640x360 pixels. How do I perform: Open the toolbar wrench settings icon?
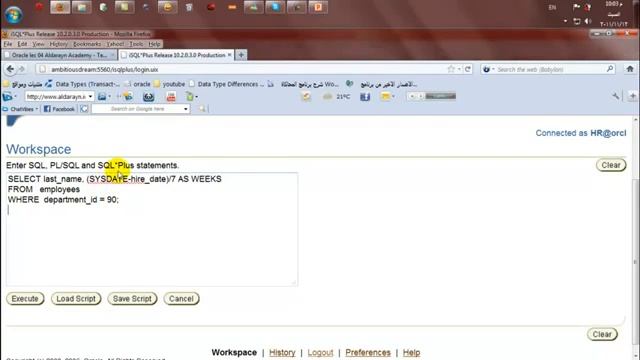pyautogui.click(x=616, y=96)
